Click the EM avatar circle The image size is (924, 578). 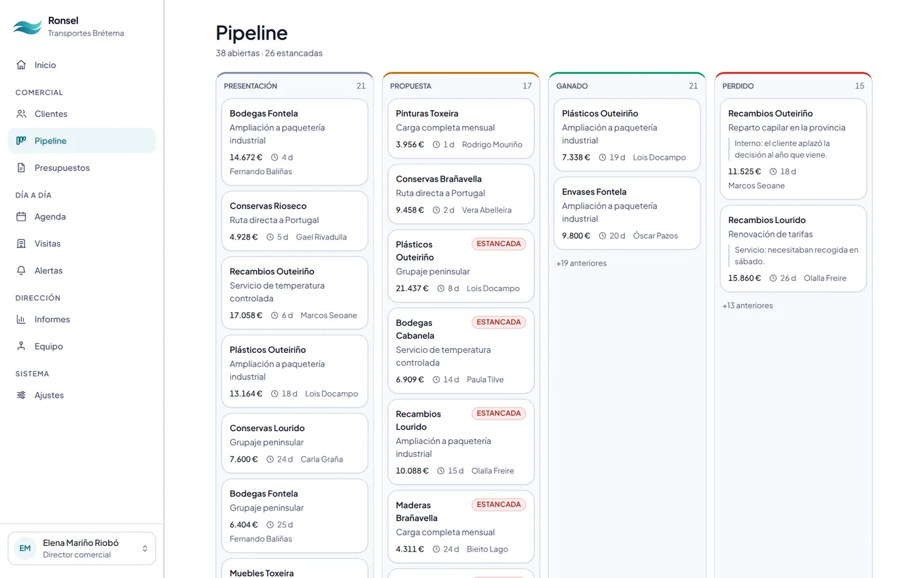[x=25, y=549]
